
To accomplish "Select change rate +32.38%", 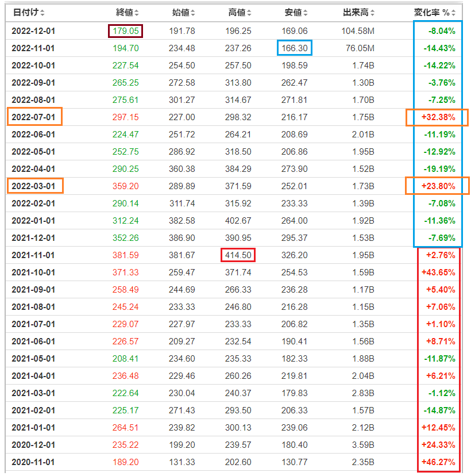I will point(438,117).
